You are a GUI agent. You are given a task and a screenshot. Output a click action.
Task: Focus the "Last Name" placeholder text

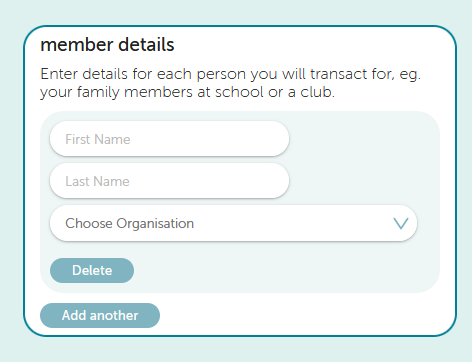(x=97, y=181)
